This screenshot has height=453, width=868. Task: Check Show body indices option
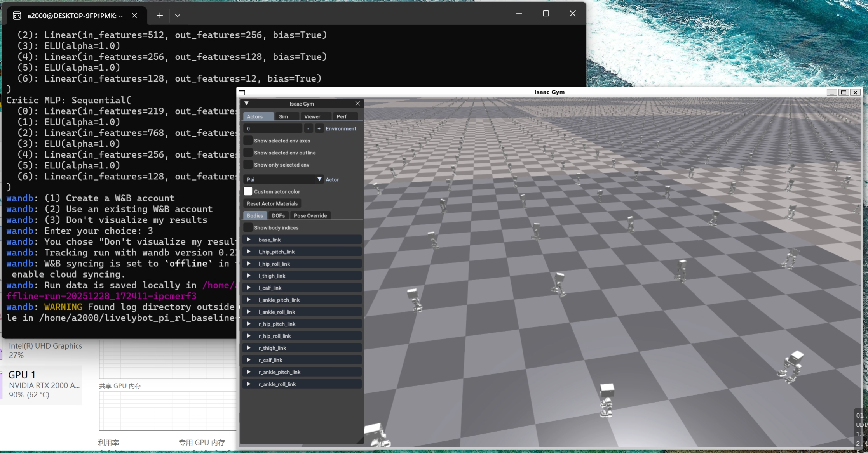[248, 227]
